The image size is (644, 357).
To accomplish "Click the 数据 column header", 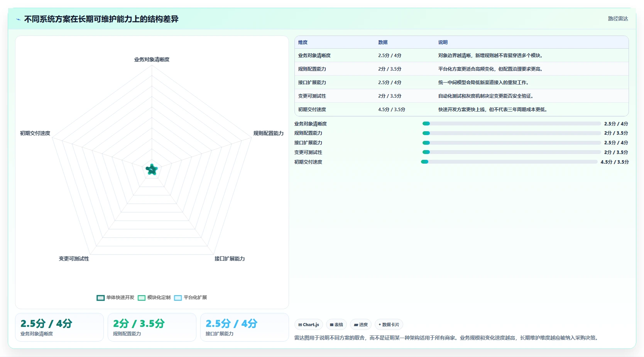I will (x=383, y=42).
